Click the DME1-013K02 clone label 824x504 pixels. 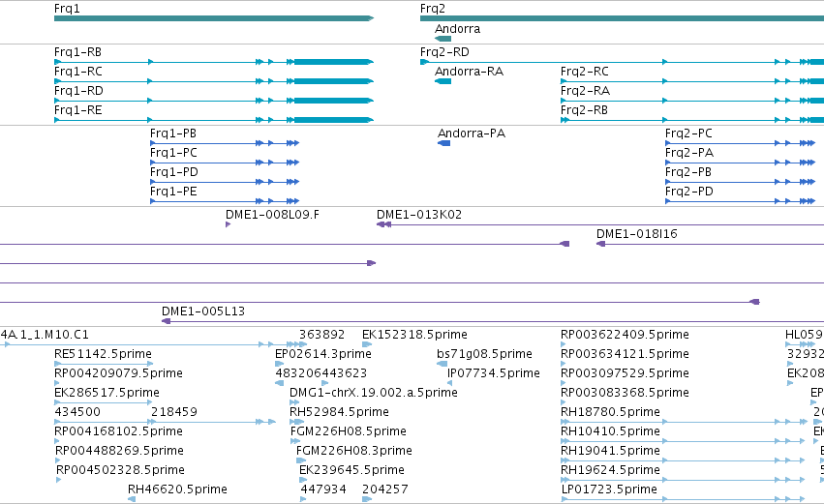pos(419,215)
